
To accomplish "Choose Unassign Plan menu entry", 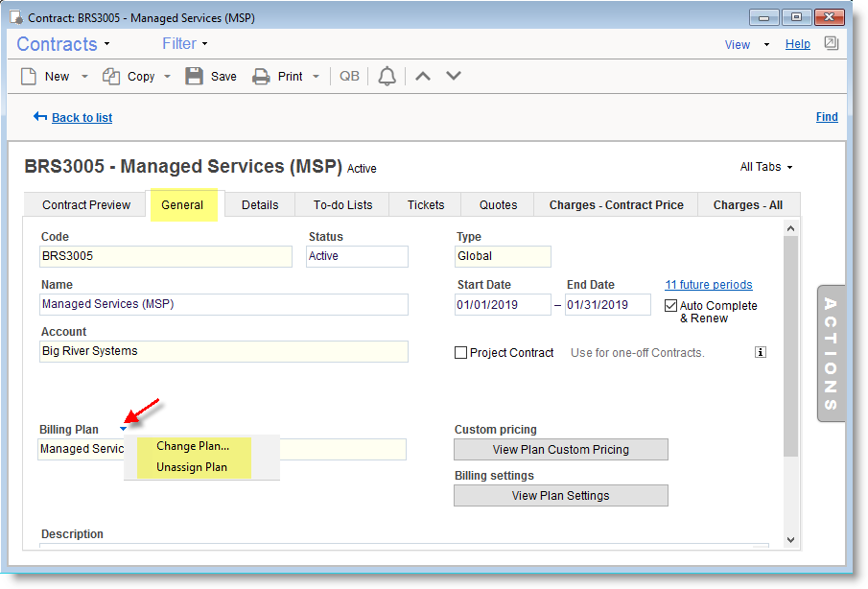I will 192,467.
